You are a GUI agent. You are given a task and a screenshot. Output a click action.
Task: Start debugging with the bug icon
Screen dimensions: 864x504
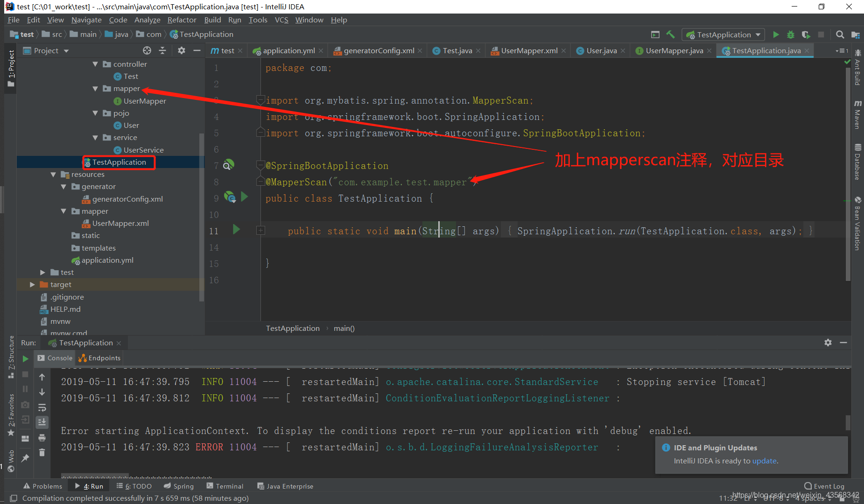coord(791,35)
